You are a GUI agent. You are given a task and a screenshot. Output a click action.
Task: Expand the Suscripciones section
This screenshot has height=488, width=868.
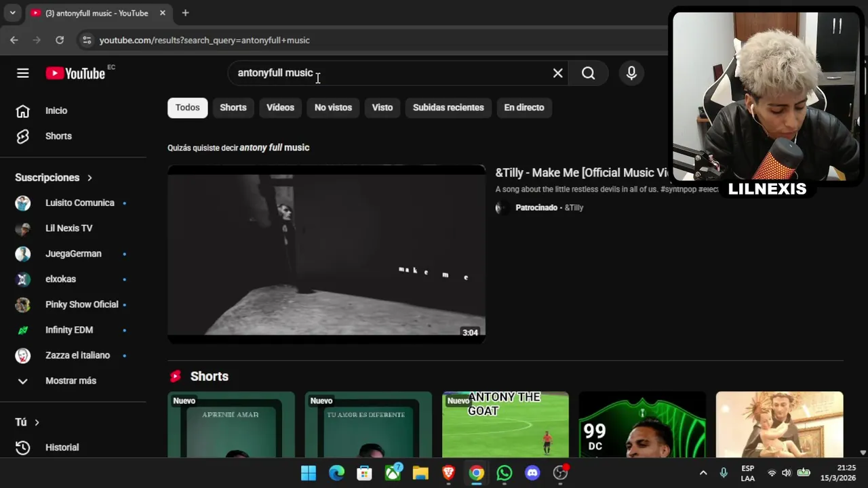tap(54, 178)
